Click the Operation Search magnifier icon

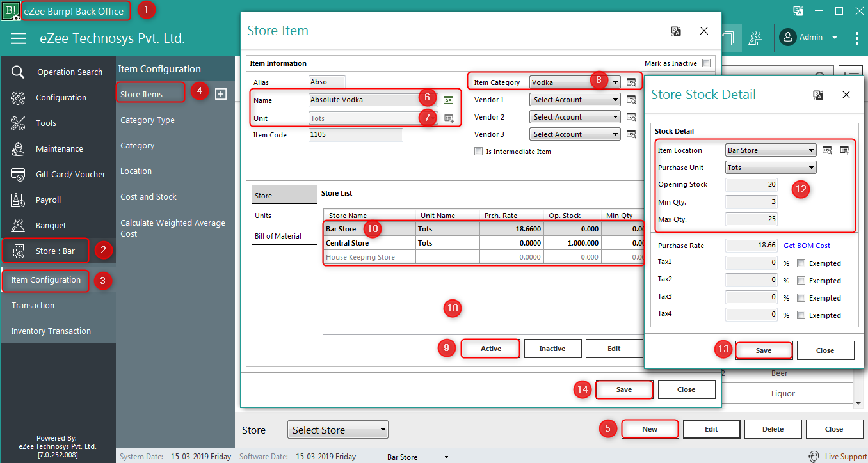click(18, 72)
